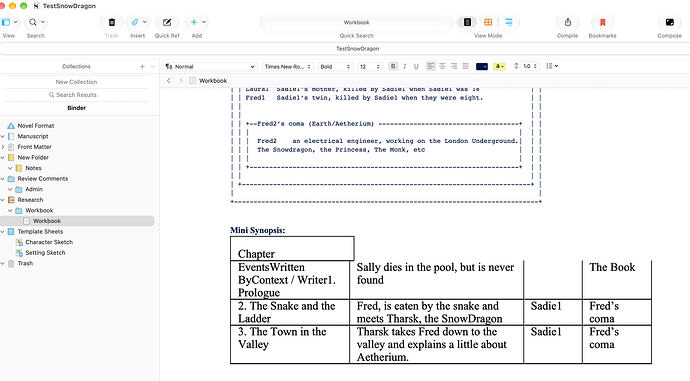The height and width of the screenshot is (381, 690).
Task: Open the text color swatch
Action: pos(482,66)
